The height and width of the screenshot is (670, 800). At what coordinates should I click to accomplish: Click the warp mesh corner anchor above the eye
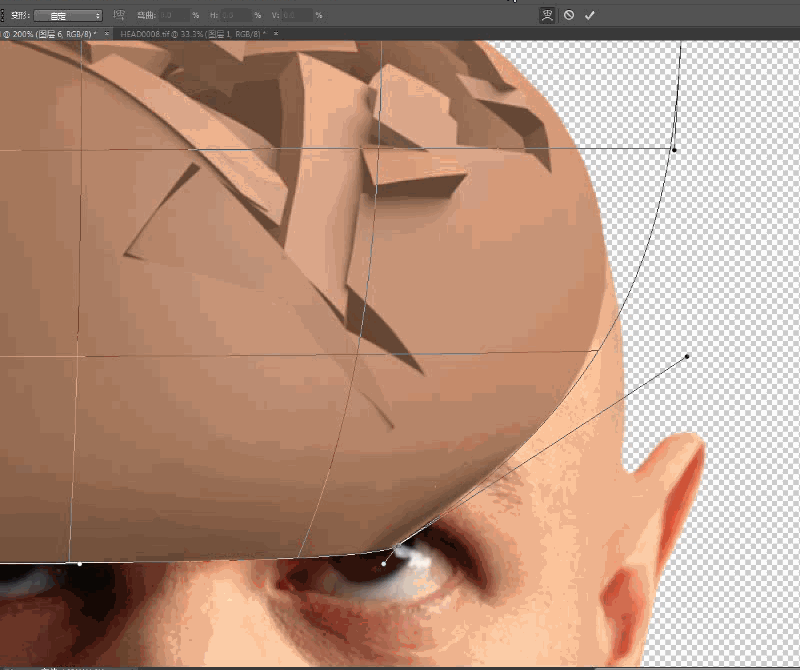[398, 547]
